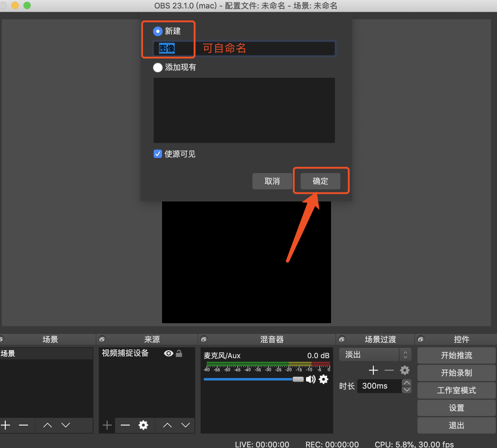Open source properties gear in 来源 panel

(143, 425)
